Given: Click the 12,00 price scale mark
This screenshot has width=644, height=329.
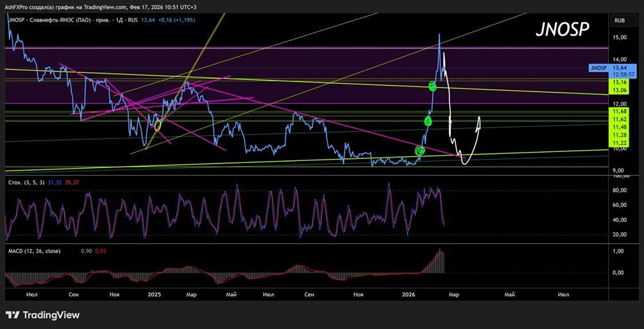Looking at the screenshot, I should click(618, 104).
